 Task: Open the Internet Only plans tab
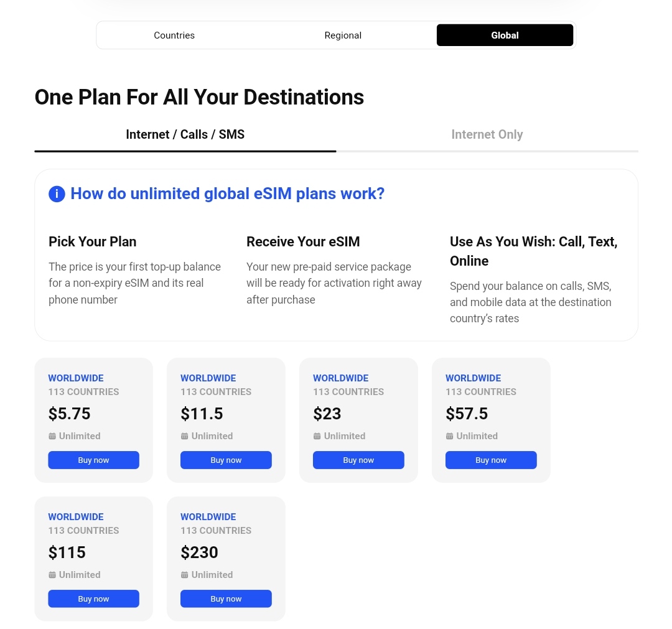pyautogui.click(x=487, y=134)
